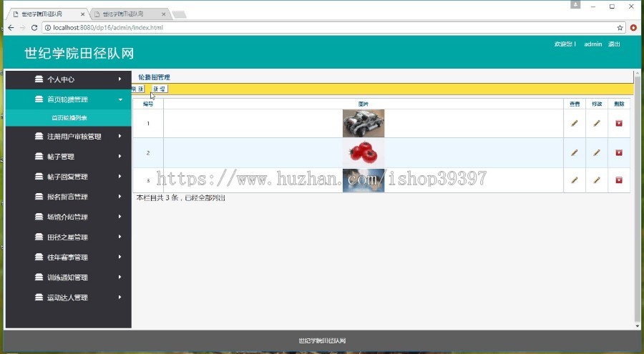Click the 退出 logout link
Image resolution: width=644 pixels, height=354 pixels.
pos(614,44)
